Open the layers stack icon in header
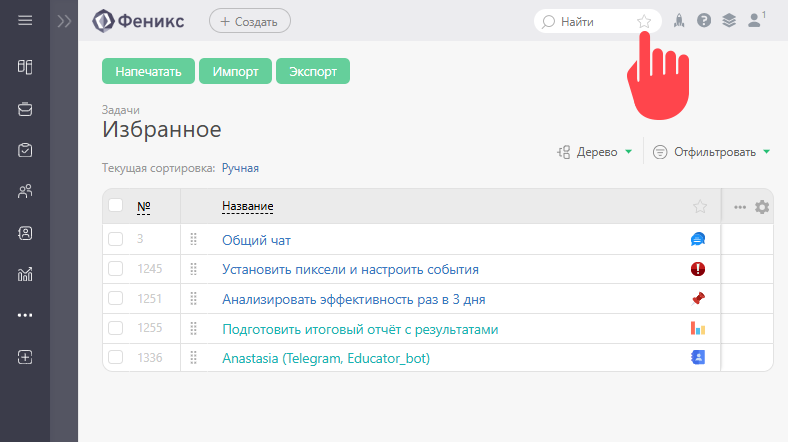This screenshot has height=442, width=788. tap(729, 21)
